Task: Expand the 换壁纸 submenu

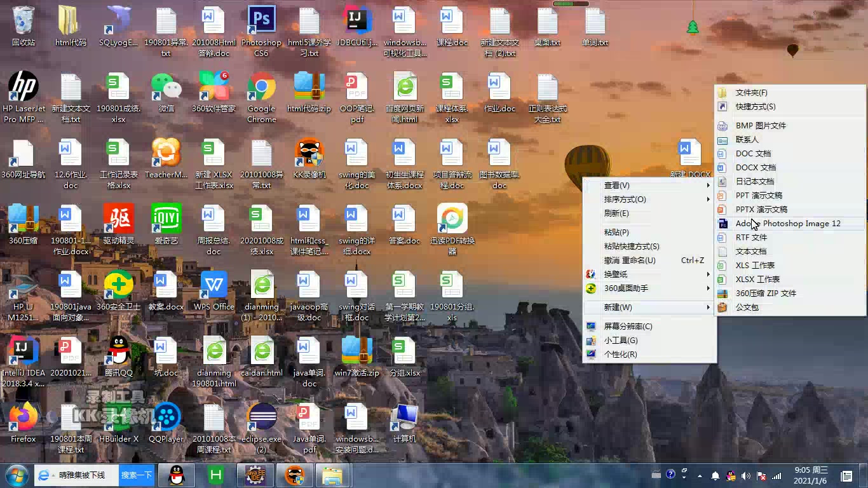Action: (x=649, y=274)
